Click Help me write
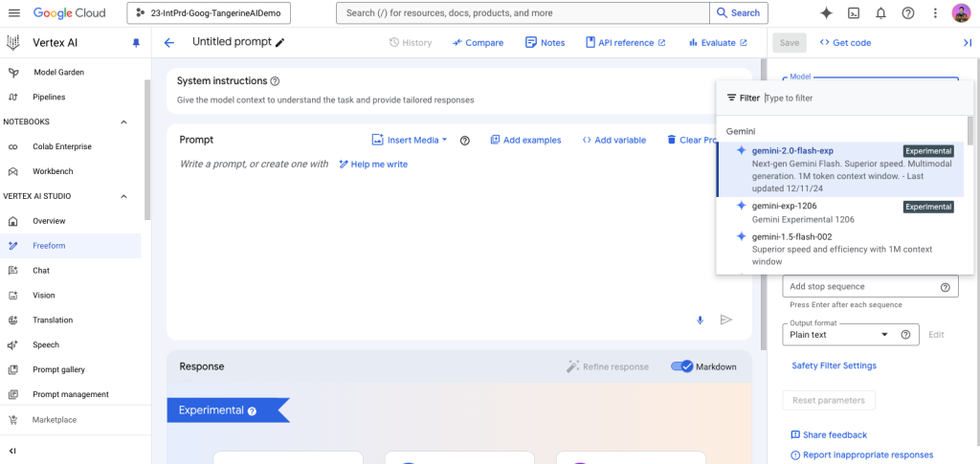 pos(373,165)
